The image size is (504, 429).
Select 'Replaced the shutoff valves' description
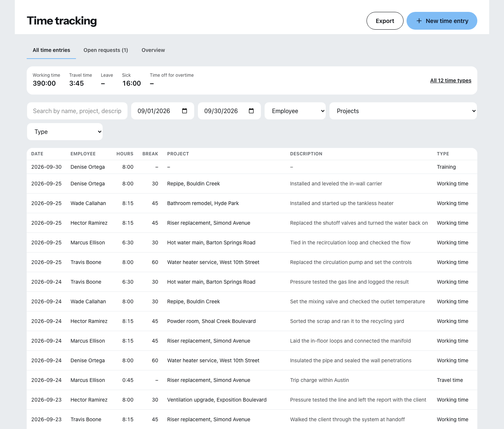[x=359, y=223]
